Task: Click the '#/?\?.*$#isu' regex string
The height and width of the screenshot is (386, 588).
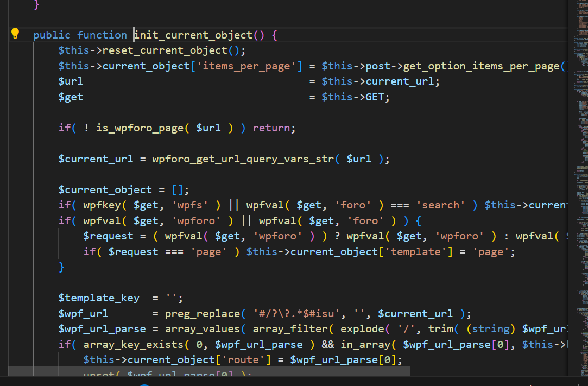Action: point(296,314)
